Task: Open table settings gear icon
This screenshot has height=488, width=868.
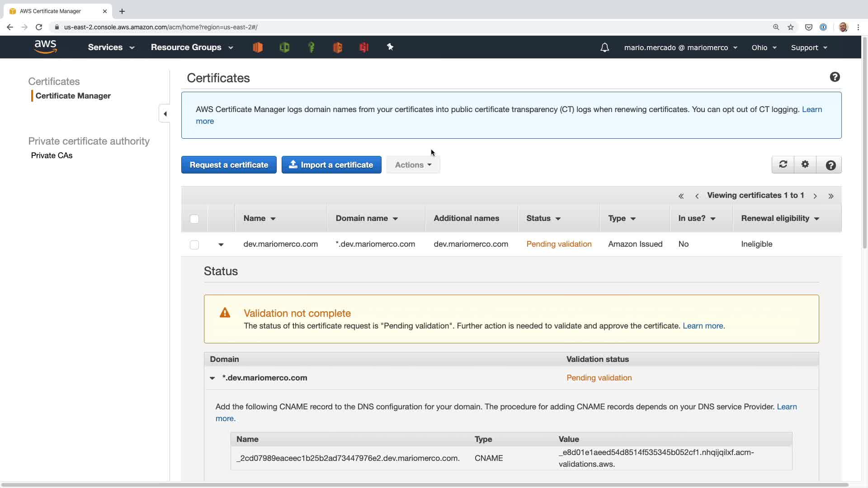Action: (x=805, y=165)
